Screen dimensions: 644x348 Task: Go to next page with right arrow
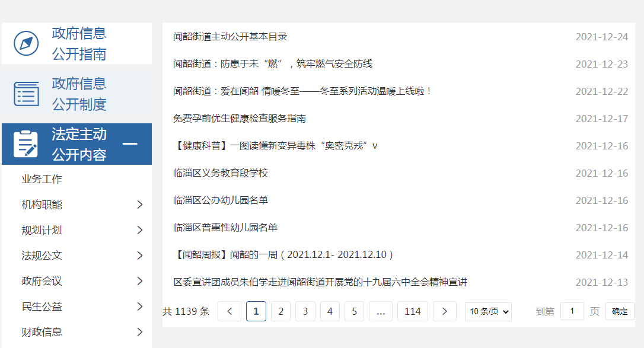(445, 311)
